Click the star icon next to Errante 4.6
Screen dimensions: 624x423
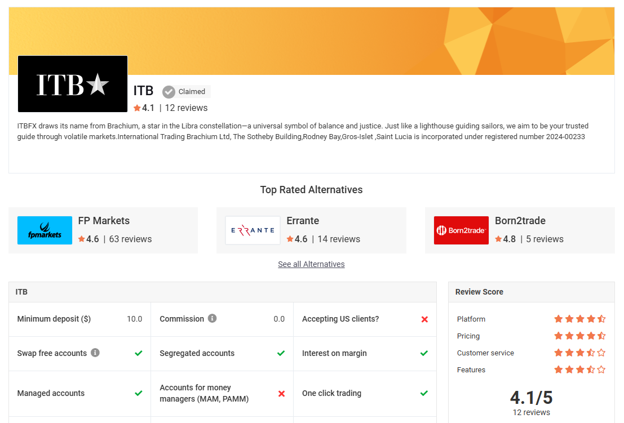coord(290,239)
